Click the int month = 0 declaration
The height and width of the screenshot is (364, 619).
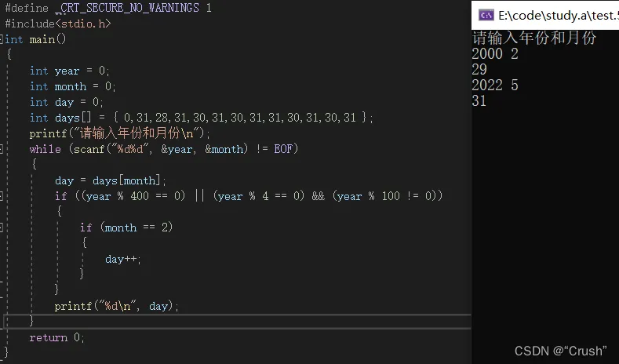coord(73,86)
